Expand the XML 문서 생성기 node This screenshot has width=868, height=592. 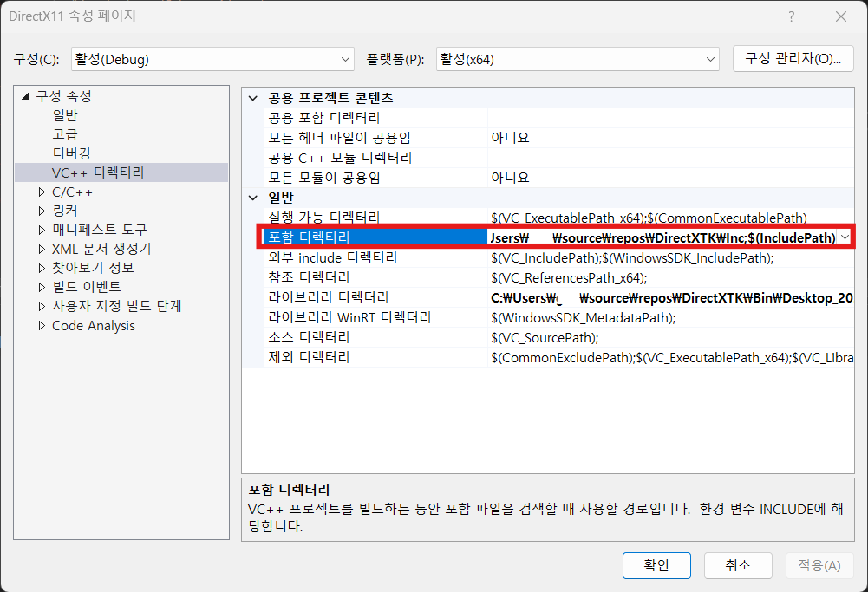point(42,249)
